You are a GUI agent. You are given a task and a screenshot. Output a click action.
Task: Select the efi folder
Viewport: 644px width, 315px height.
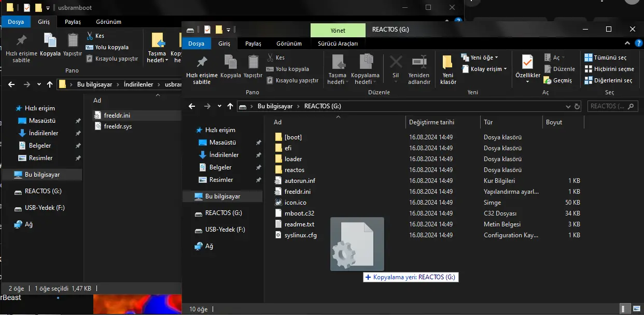(288, 148)
